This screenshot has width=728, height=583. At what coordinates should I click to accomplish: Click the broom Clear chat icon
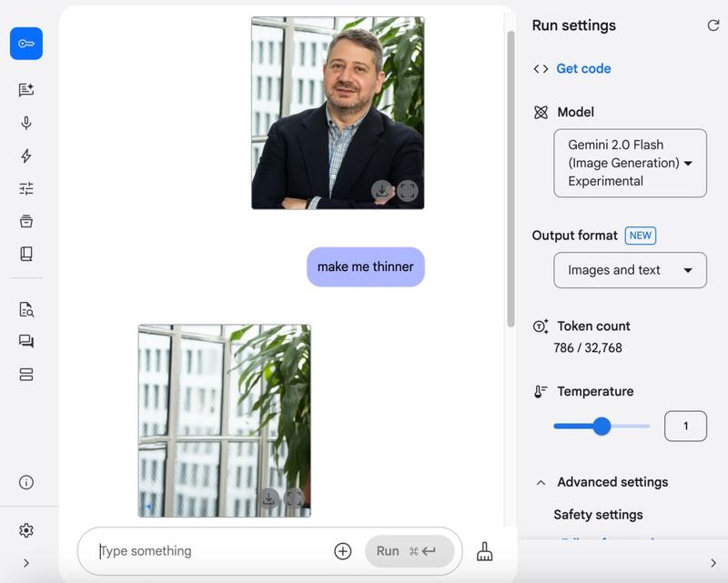point(485,551)
